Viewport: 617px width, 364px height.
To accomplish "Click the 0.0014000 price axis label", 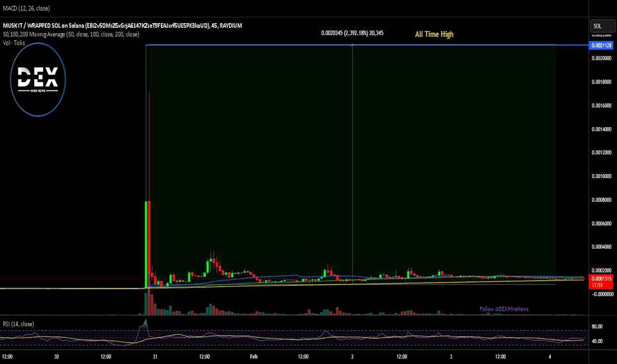I will (x=602, y=129).
